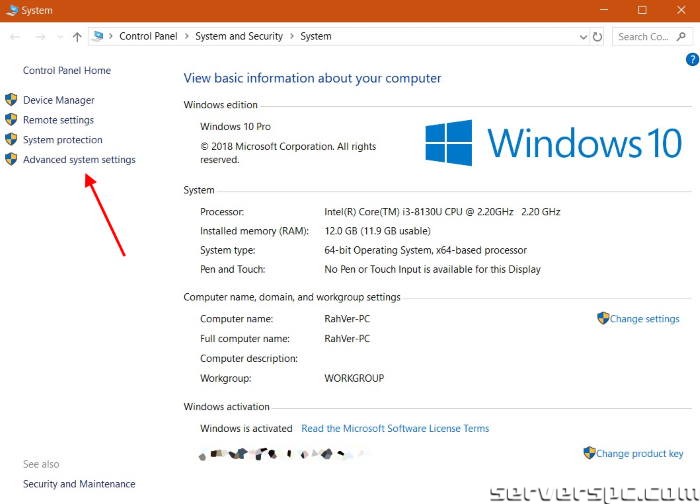The height and width of the screenshot is (504, 700).
Task: Refresh the System page
Action: coord(598,37)
